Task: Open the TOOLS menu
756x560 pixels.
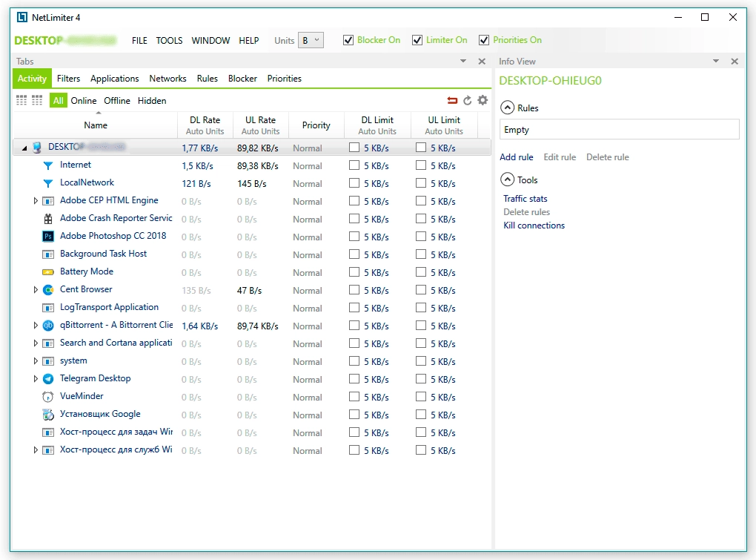Action: click(x=169, y=41)
